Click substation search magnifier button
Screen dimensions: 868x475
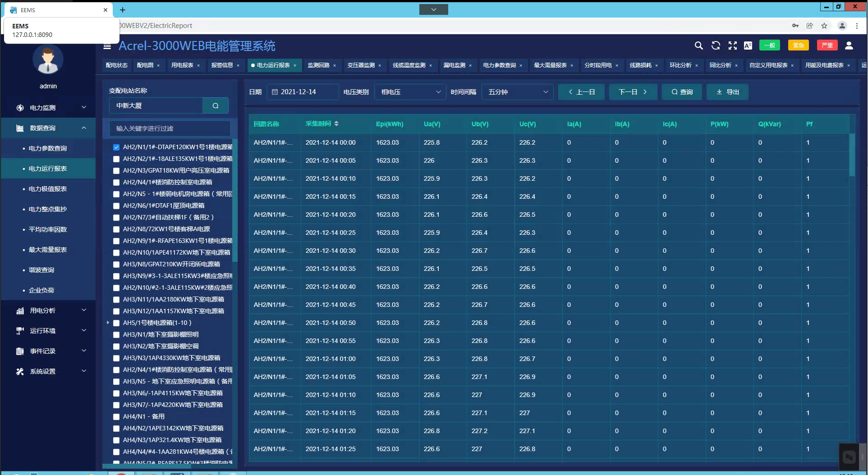tap(216, 105)
